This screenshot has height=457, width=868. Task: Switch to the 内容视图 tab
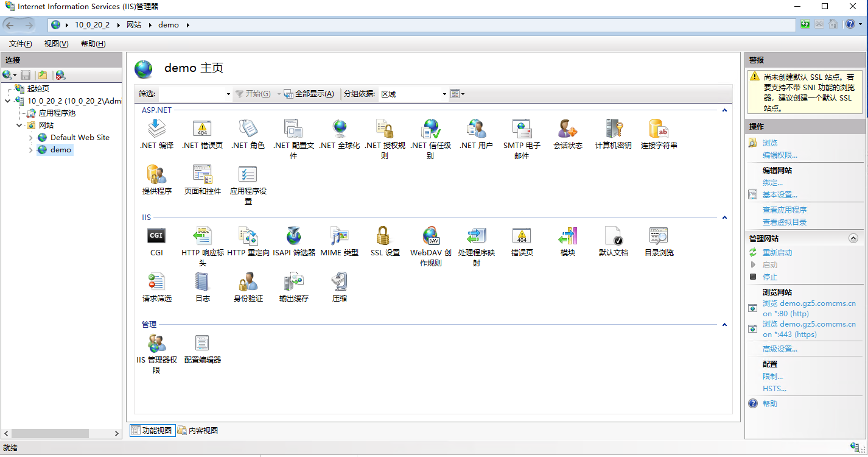coord(198,431)
